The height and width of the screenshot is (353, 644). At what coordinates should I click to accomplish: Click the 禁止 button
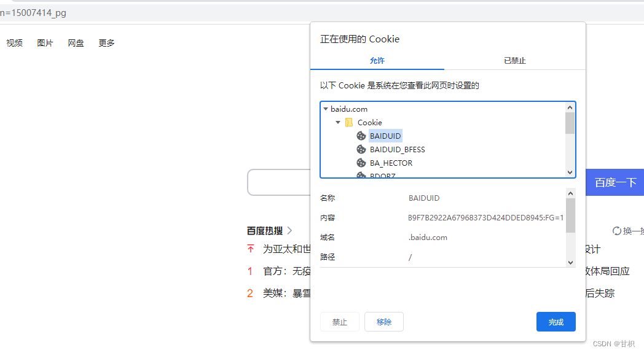340,322
